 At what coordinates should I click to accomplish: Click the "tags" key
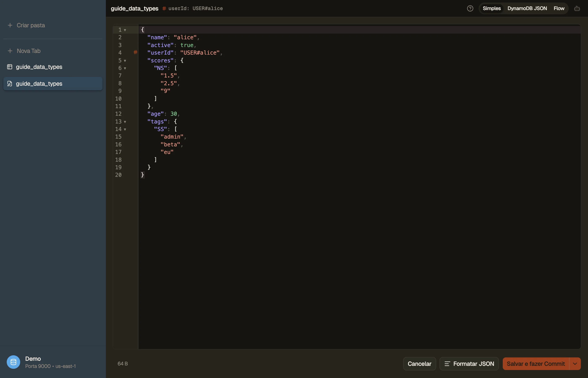[x=157, y=122]
